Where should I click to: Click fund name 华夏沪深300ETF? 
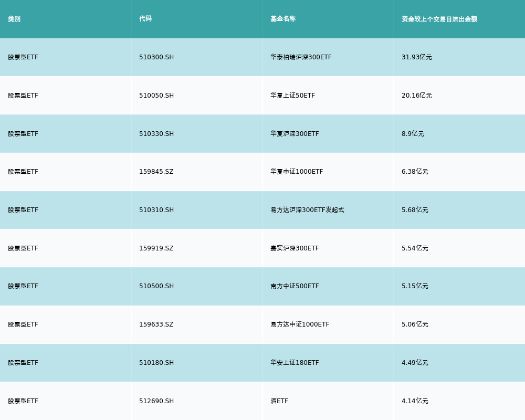(x=295, y=134)
